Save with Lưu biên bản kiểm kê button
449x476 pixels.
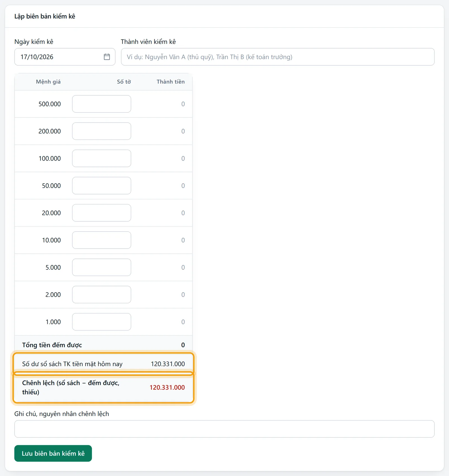[53, 453]
